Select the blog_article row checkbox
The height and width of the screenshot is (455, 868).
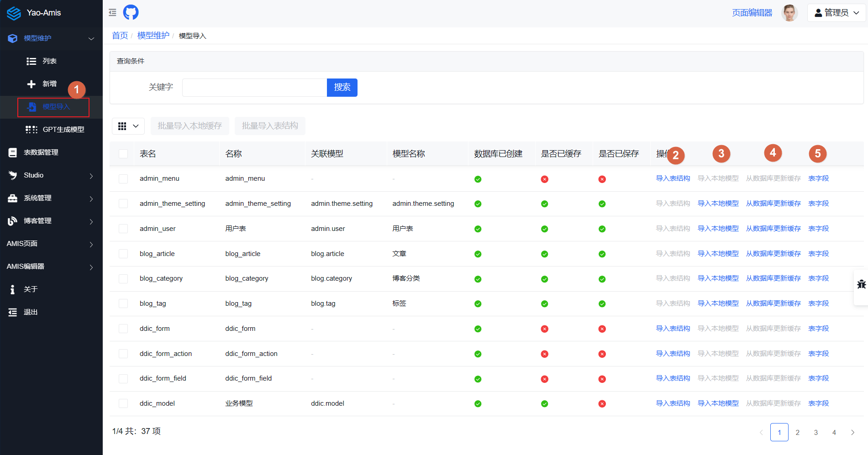tap(123, 254)
